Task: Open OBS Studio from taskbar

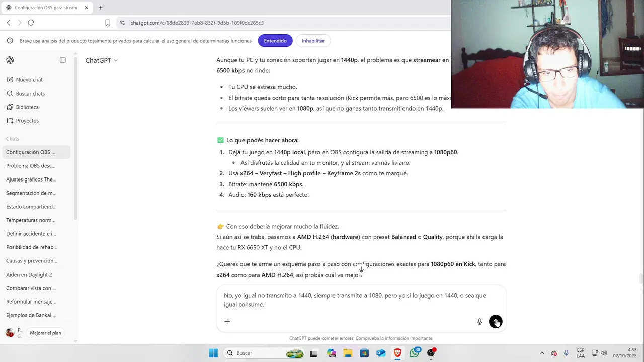Action: (x=431, y=353)
